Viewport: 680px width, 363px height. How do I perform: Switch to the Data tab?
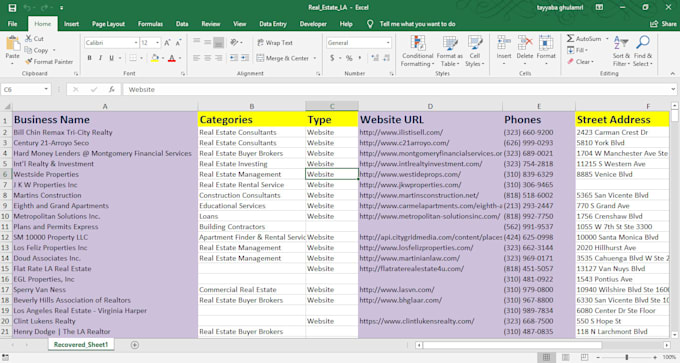click(182, 24)
